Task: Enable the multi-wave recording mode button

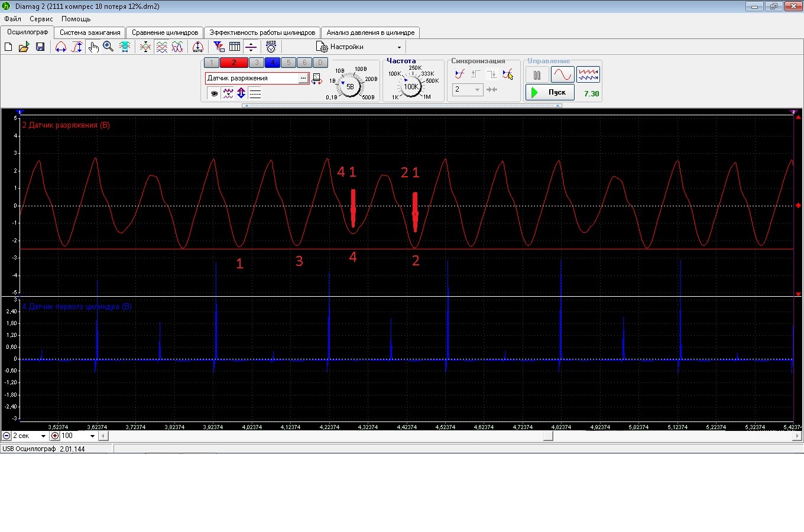Action: point(588,74)
